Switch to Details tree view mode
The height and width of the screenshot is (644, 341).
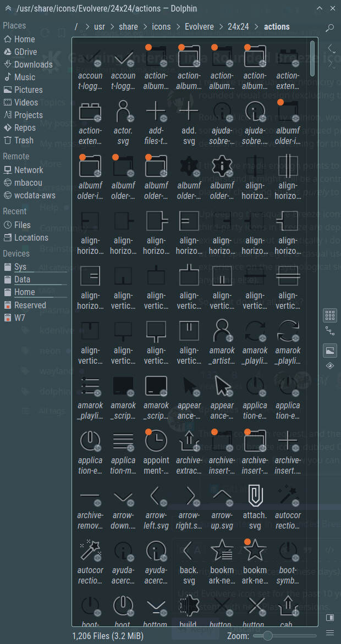point(330,331)
